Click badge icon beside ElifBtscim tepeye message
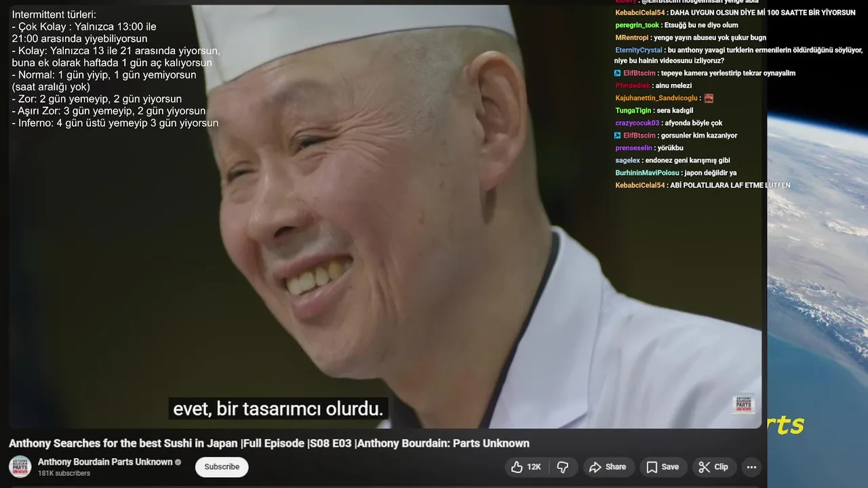Screen dimensions: 868x488 coord(618,73)
